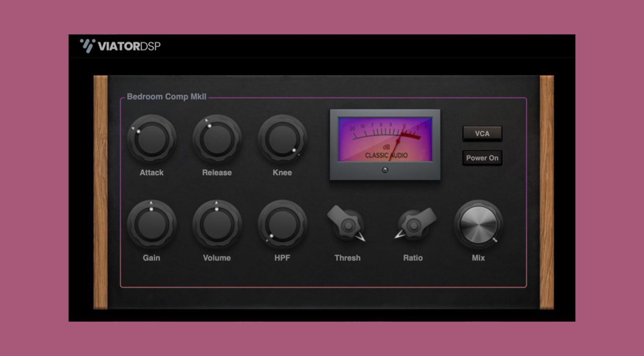Toggle the VCA mode button

point(482,133)
